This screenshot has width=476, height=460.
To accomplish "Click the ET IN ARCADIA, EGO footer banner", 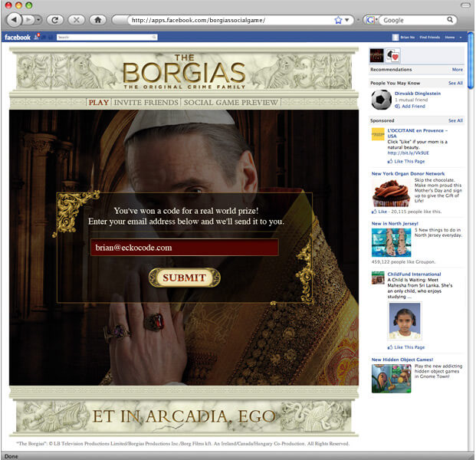I will coord(184,416).
